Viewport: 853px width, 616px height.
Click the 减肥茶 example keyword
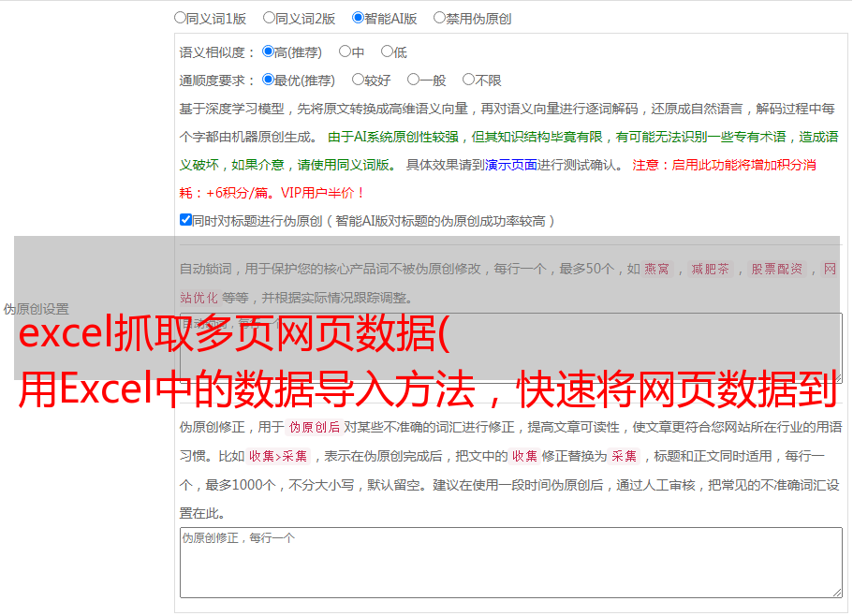(710, 269)
